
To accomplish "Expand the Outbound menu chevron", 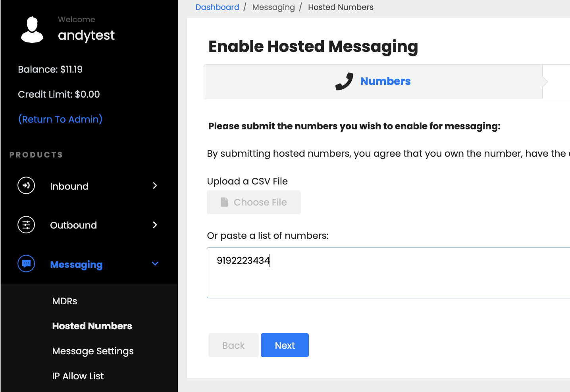I will [155, 225].
